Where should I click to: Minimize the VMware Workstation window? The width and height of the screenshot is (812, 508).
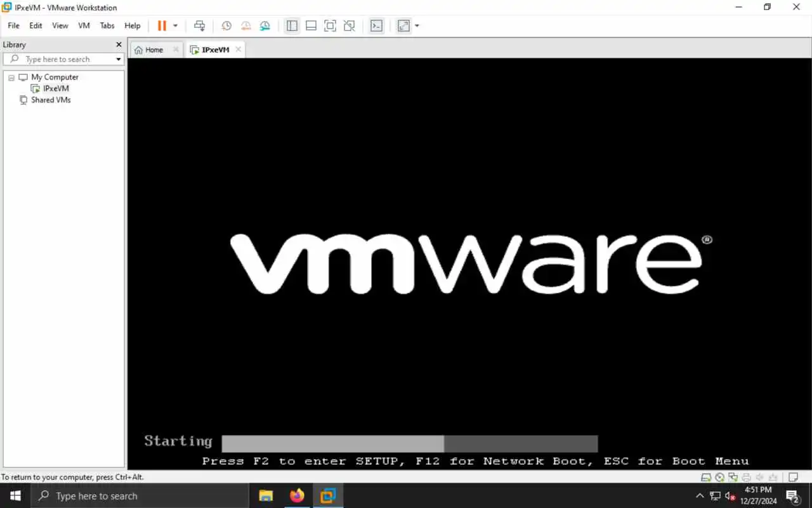click(x=738, y=7)
